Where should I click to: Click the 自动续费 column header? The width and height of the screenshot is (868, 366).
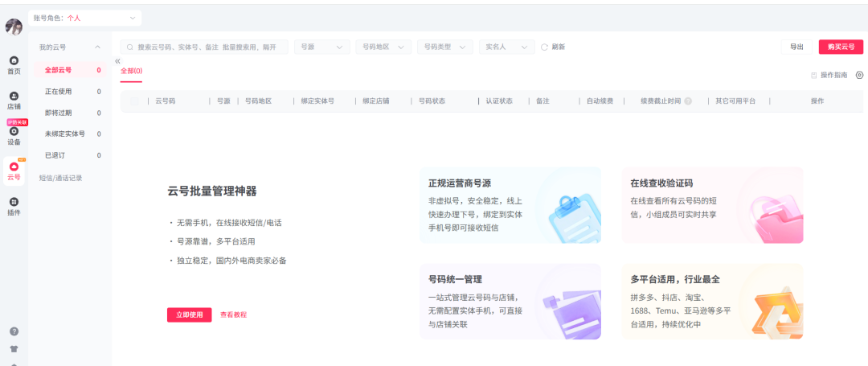[x=600, y=101]
